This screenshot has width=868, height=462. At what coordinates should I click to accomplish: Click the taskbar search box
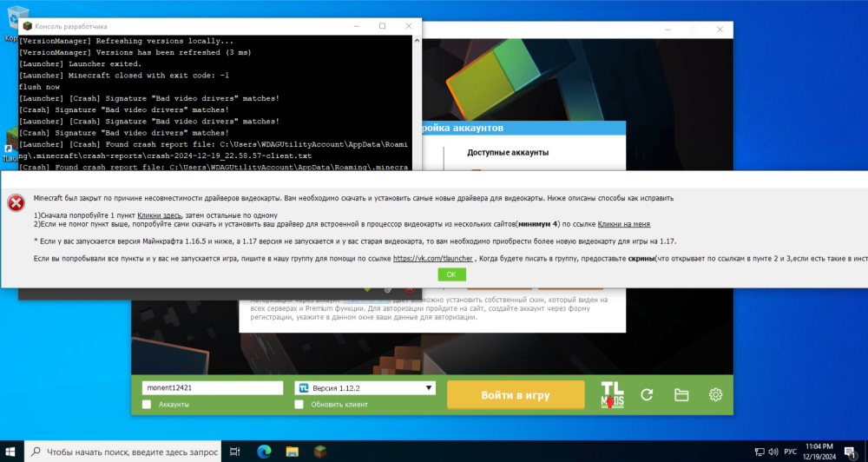point(123,452)
